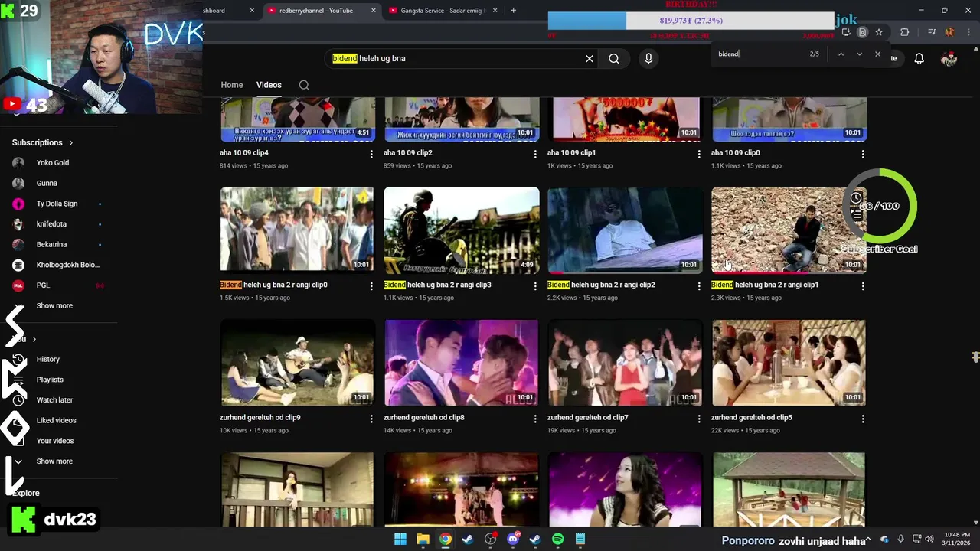Play zurhend gerelteh od clip8 thumbnail
The height and width of the screenshot is (551, 980).
(x=462, y=362)
